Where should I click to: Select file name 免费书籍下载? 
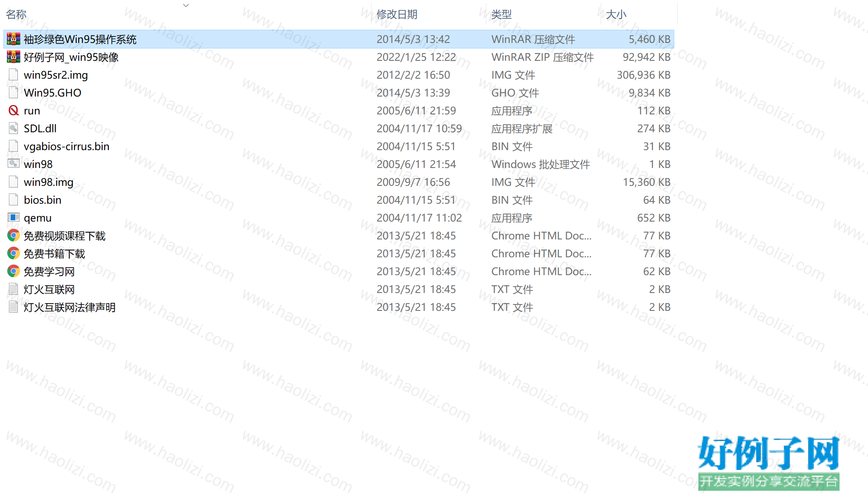click(x=54, y=254)
